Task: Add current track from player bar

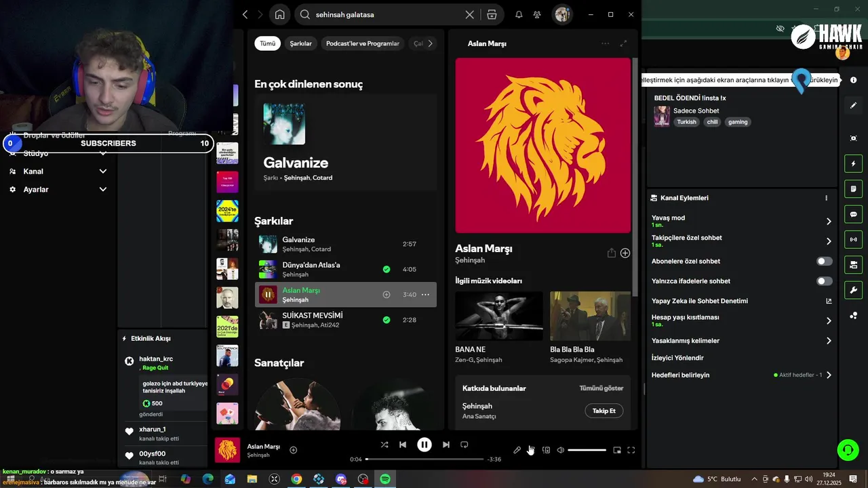Action: 294,450
